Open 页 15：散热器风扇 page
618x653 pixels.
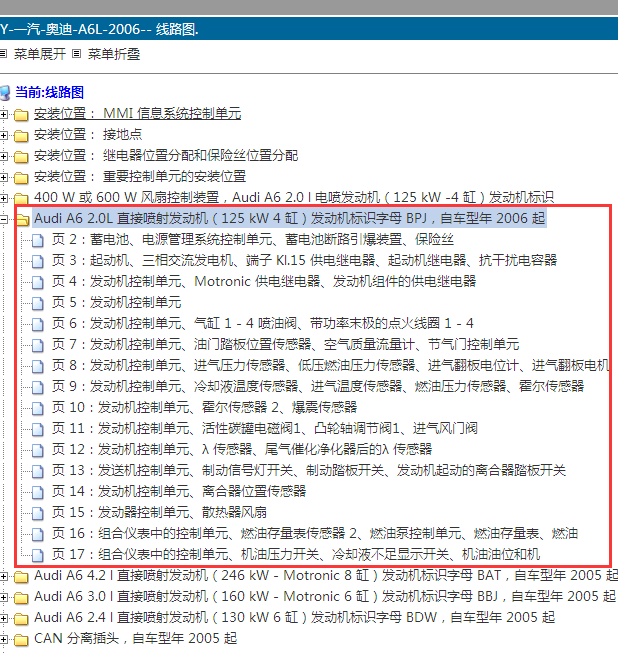coord(159,512)
